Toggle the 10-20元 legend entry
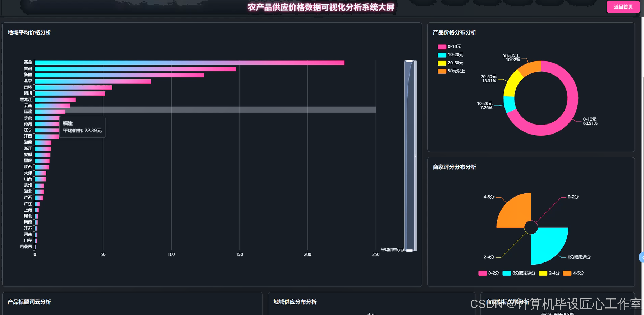Viewport: 644px width, 315px height. click(x=451, y=55)
